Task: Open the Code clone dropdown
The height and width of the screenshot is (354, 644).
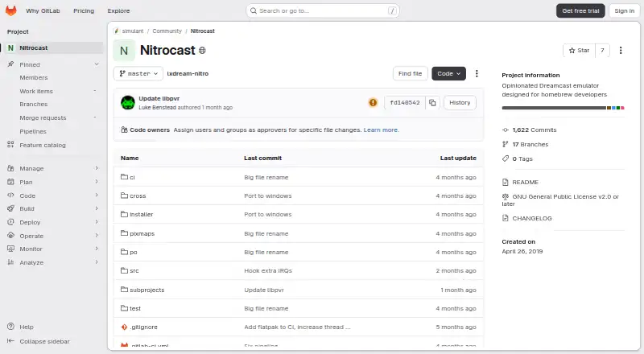Action: [x=448, y=73]
